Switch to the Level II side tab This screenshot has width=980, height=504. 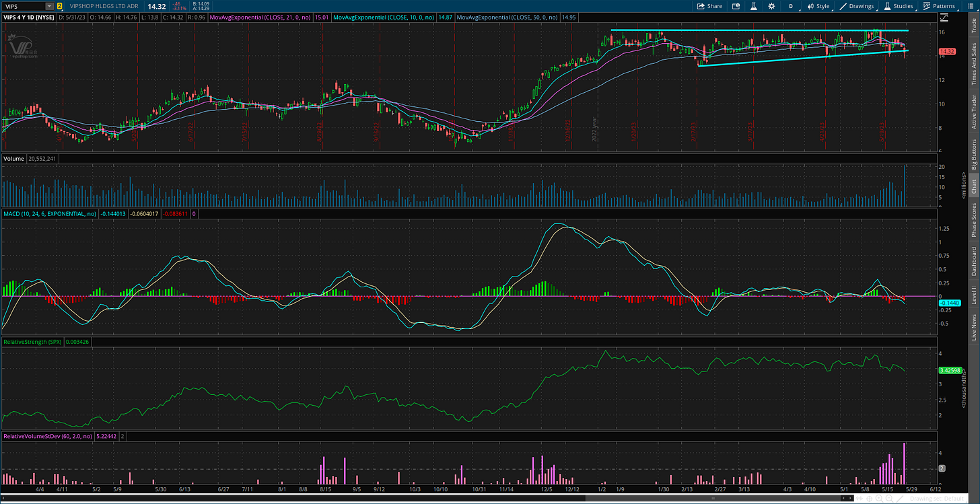tap(974, 295)
